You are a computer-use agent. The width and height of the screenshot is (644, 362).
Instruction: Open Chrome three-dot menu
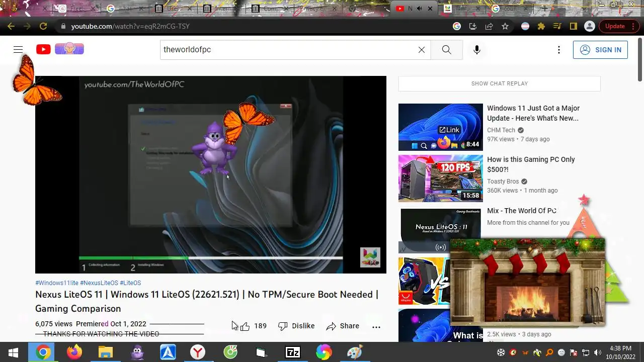point(634,26)
